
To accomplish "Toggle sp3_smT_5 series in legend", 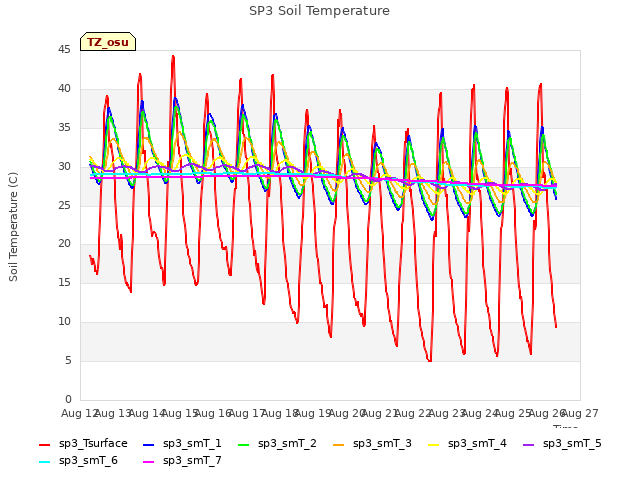I will click(x=562, y=443).
